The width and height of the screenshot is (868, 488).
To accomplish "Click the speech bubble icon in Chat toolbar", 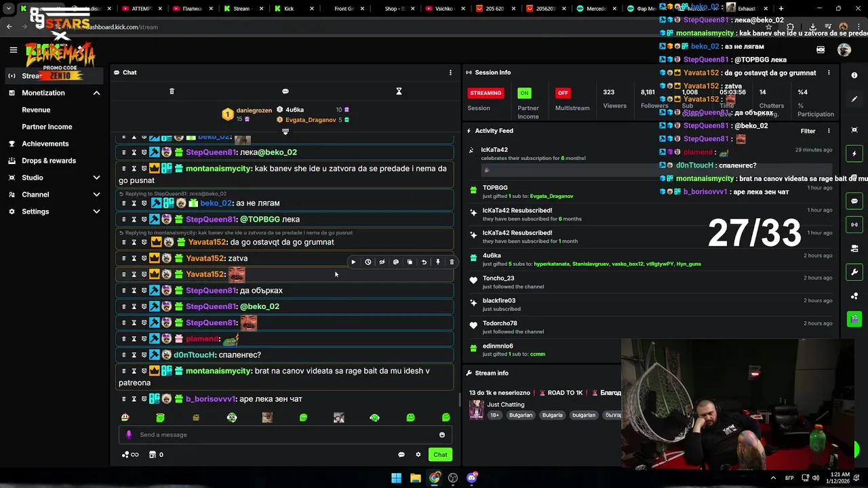I will point(285,91).
